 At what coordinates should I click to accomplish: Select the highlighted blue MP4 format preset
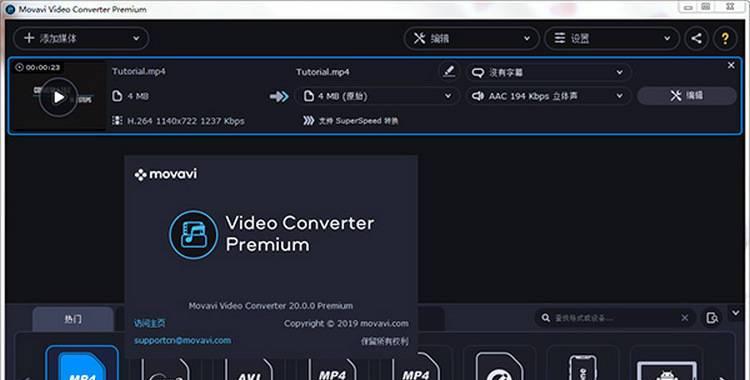coord(82,363)
